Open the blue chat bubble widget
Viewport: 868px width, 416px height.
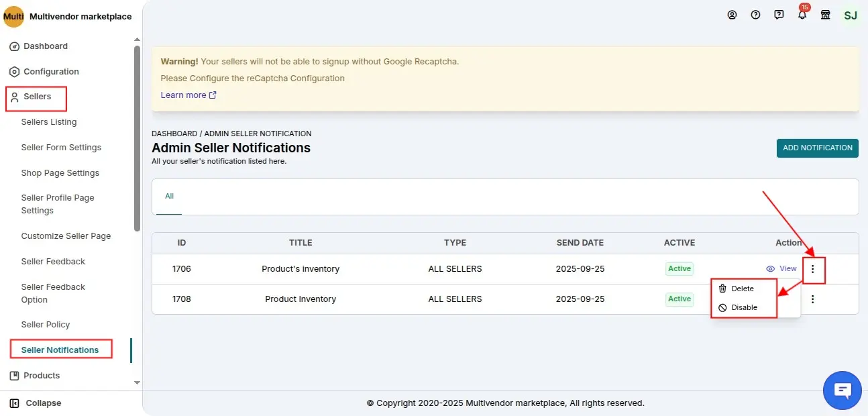pyautogui.click(x=843, y=390)
